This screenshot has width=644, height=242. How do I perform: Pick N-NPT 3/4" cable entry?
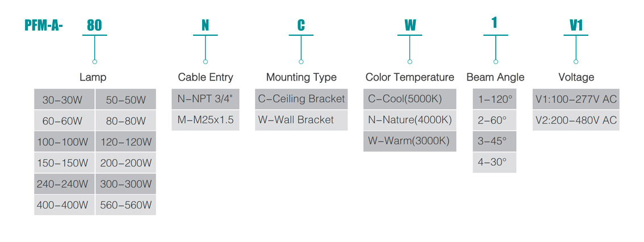205,99
